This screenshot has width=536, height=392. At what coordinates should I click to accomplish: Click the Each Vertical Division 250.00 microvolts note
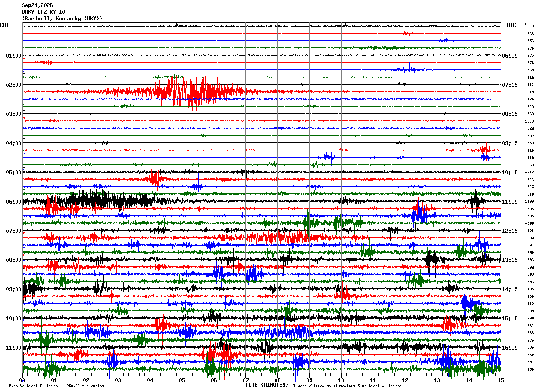(56, 386)
